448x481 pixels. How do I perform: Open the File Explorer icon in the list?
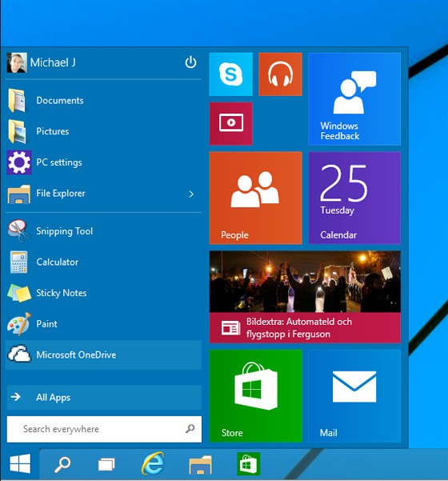pos(19,194)
